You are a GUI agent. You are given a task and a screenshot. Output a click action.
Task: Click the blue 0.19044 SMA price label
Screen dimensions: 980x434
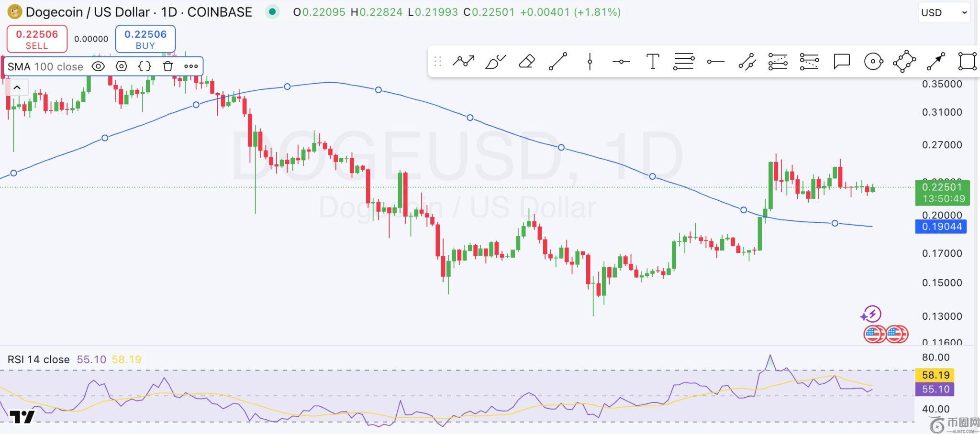tap(941, 227)
